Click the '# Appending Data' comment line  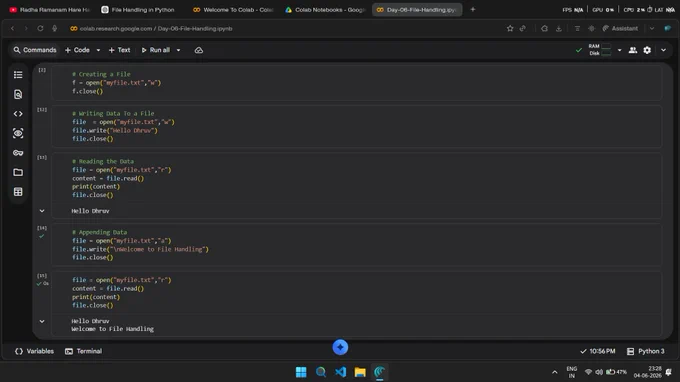coord(99,232)
